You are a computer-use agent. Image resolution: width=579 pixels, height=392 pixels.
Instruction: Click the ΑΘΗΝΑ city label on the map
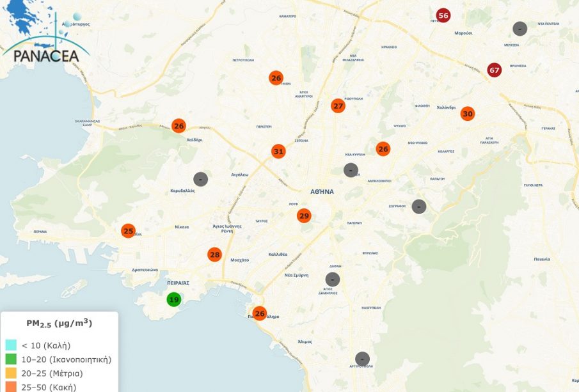pyautogui.click(x=322, y=191)
